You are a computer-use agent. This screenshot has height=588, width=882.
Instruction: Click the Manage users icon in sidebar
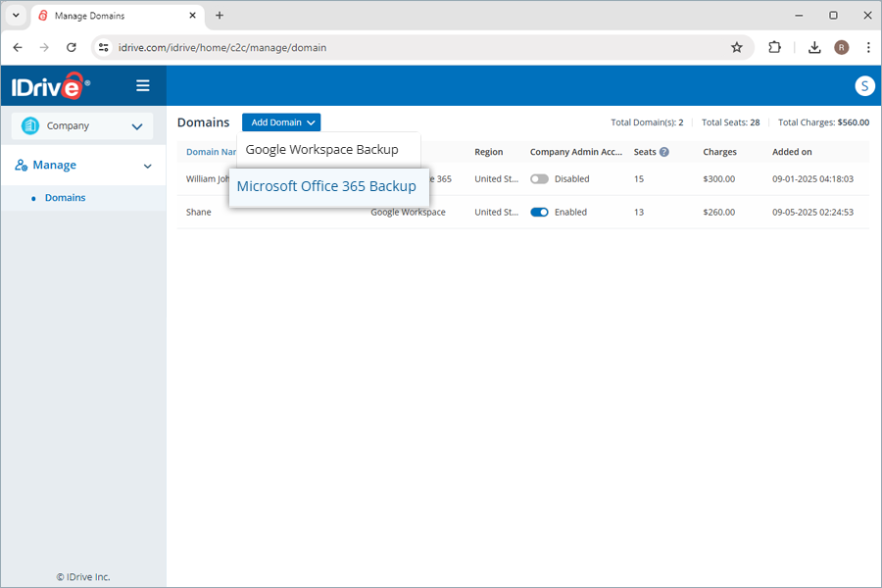22,165
